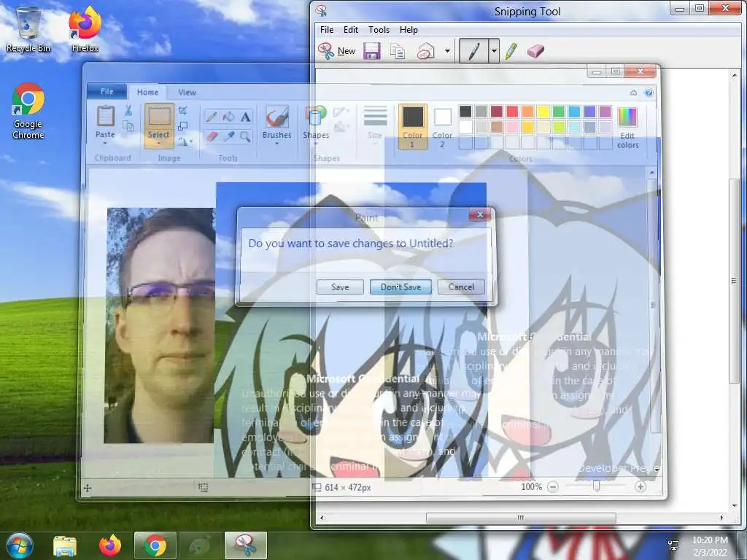This screenshot has height=560, width=747.
Task: Select Color 1 button
Action: 413,127
